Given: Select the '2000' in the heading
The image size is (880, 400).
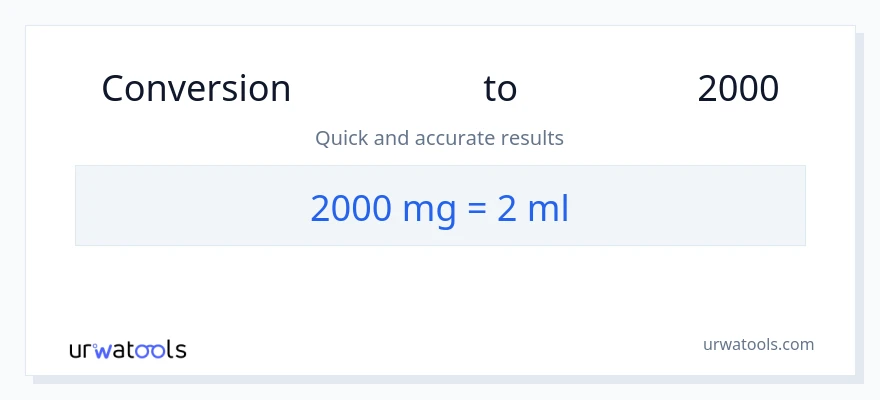Looking at the screenshot, I should click(x=738, y=89).
